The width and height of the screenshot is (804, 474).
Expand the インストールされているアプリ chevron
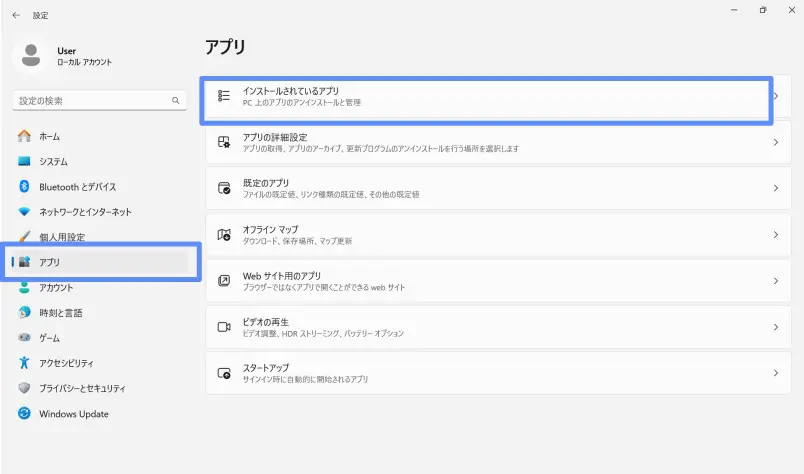pos(776,96)
